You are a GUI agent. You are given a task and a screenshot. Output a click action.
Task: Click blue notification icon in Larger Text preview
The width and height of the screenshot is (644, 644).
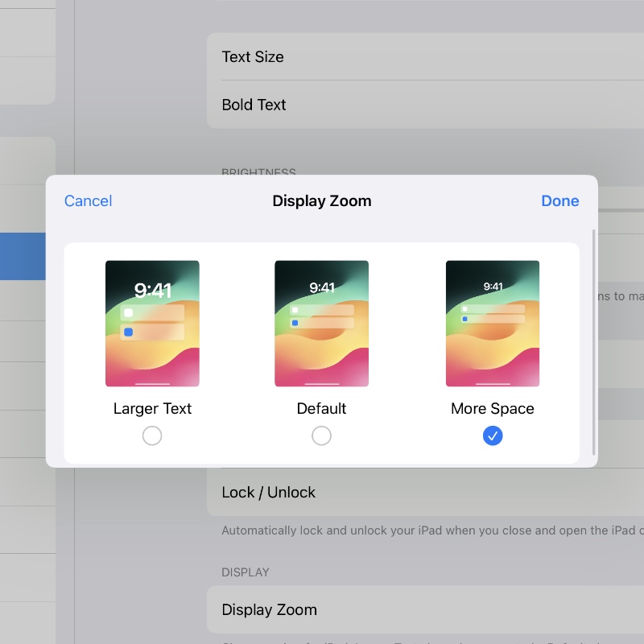coord(129,332)
